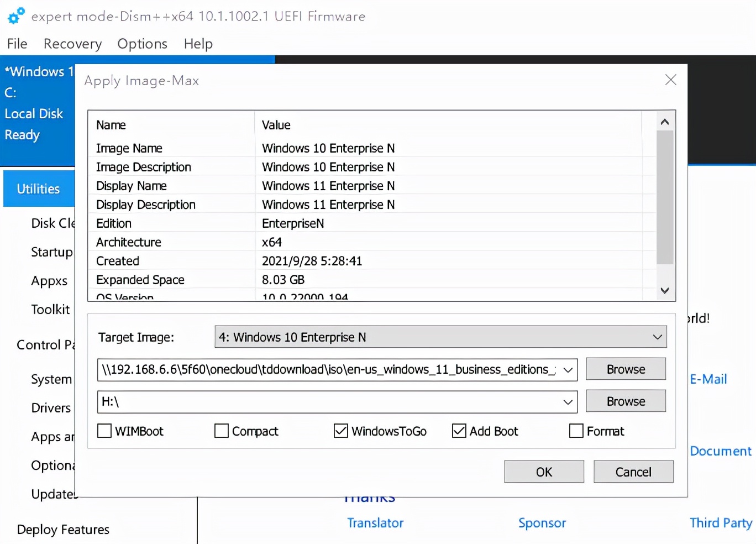Click OK to apply the image
Screen dimensions: 756x544
coord(543,472)
